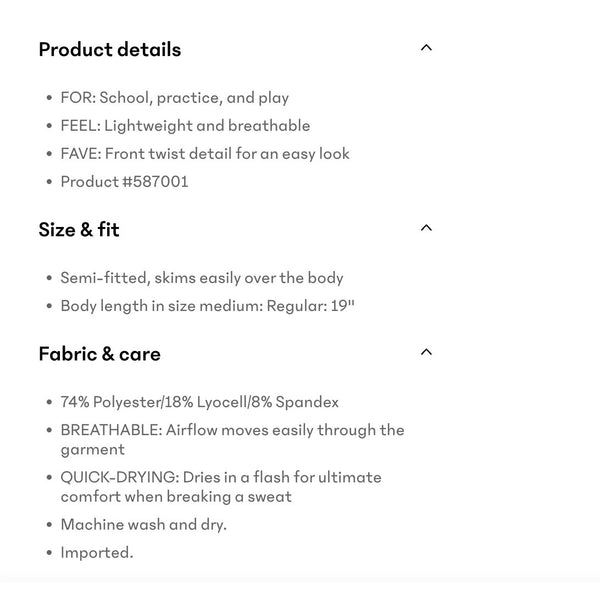Click the Fabric & care section heading
Viewport: 600px width, 600px height.
coord(99,353)
